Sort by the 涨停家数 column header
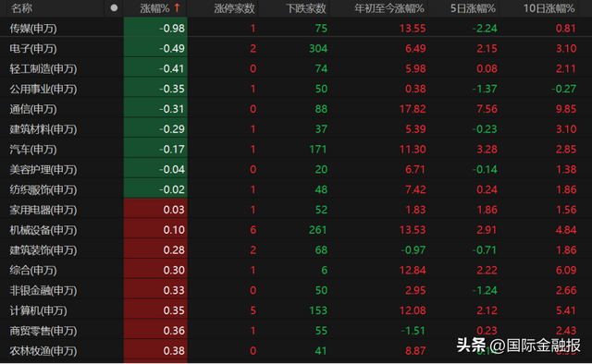The image size is (592, 364). (x=234, y=8)
